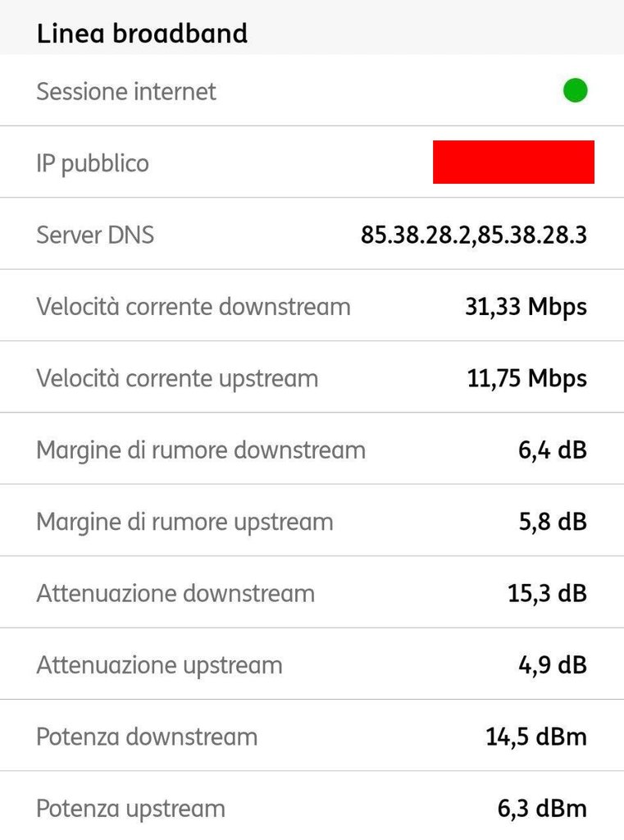Select the 31,33 Mbps downstream speed value
The width and height of the screenshot is (624, 840).
coord(526,307)
